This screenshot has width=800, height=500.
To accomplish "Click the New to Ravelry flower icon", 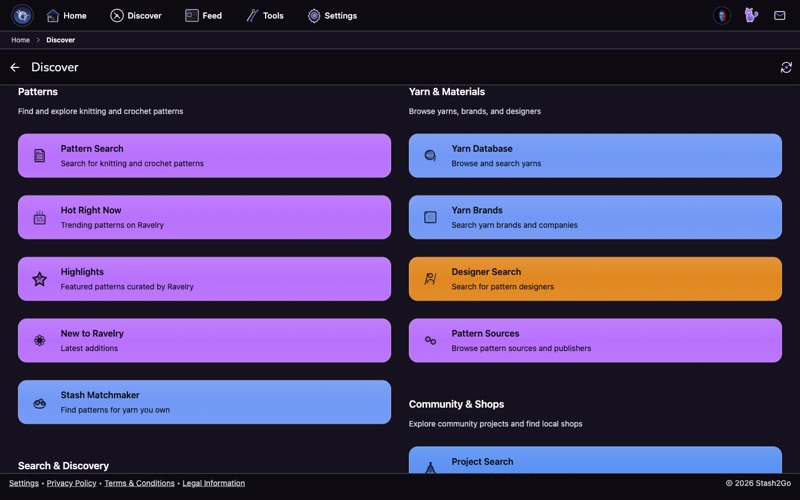I will 39,341.
